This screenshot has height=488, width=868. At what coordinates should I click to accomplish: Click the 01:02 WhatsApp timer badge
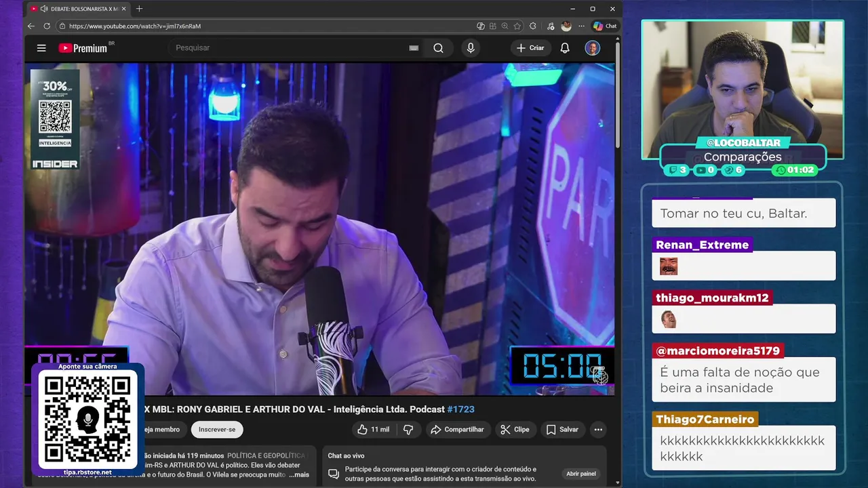tap(794, 170)
